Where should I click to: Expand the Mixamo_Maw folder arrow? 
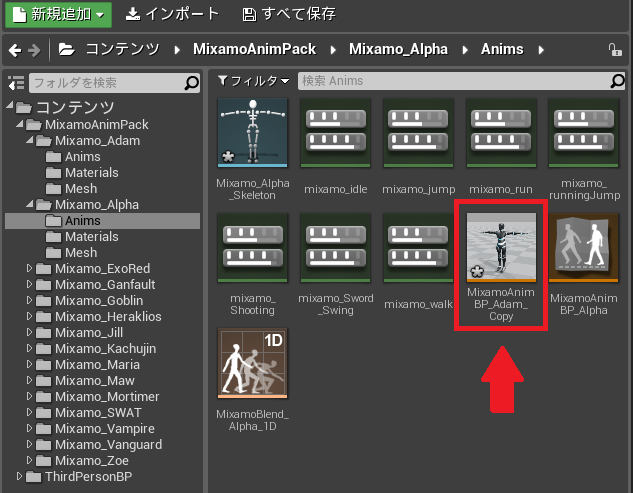pyautogui.click(x=29, y=380)
